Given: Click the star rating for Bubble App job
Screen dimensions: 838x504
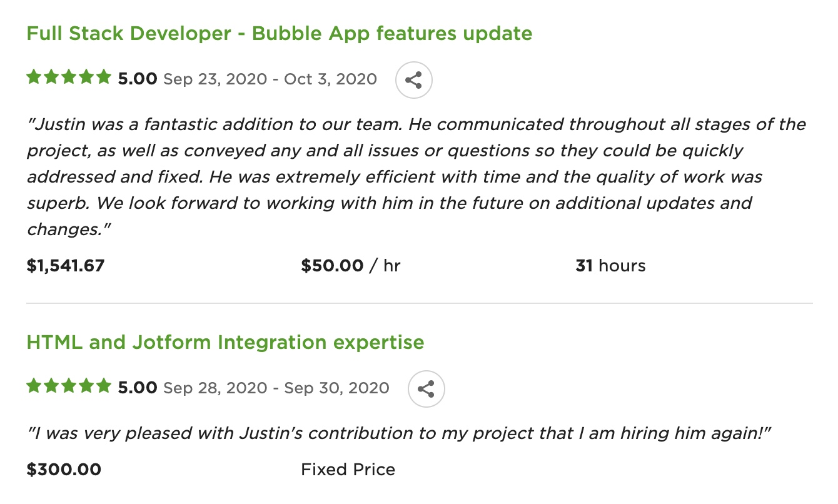Looking at the screenshot, I should click(69, 78).
